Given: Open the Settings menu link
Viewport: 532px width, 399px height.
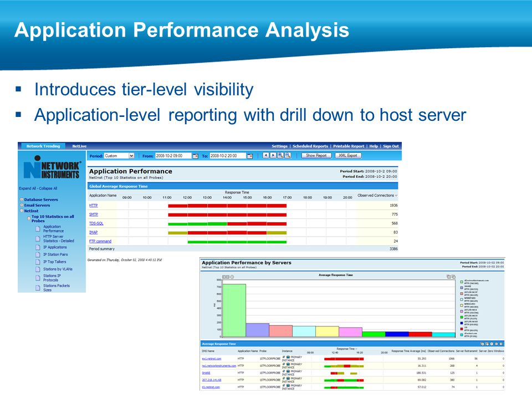Looking at the screenshot, I should [279, 146].
